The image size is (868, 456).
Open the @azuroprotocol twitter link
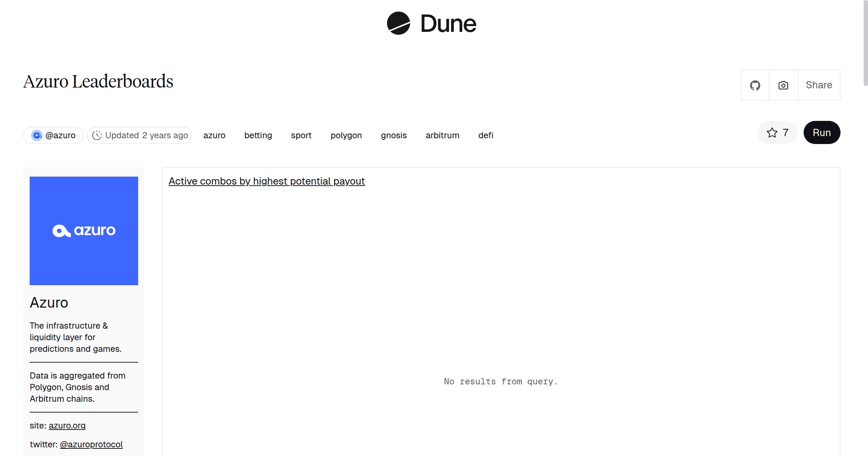click(x=91, y=444)
